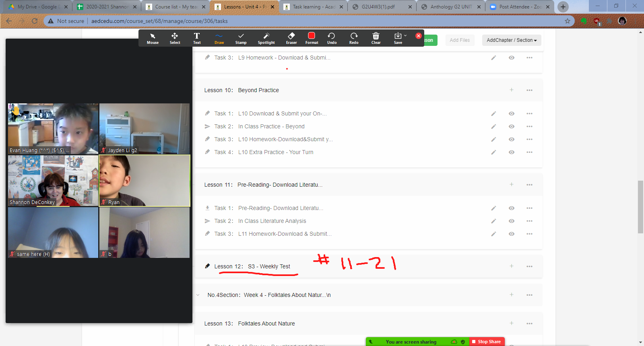Switch to Course list - My teaching tab
Screen dimensions: 644x346
tap(176, 7)
